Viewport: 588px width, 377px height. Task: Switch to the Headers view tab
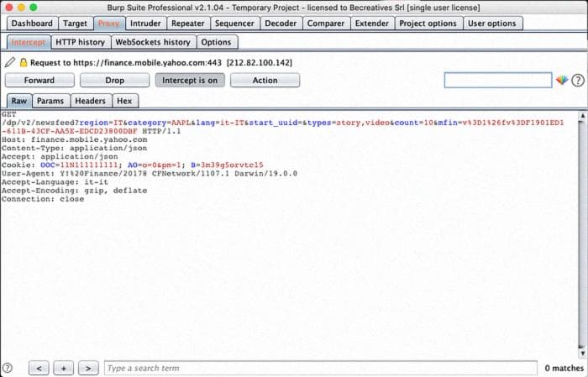pos(91,101)
